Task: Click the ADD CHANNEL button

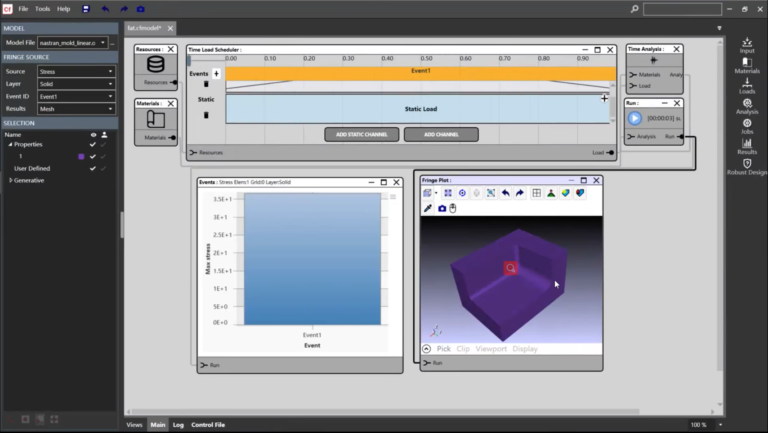Action: point(441,134)
